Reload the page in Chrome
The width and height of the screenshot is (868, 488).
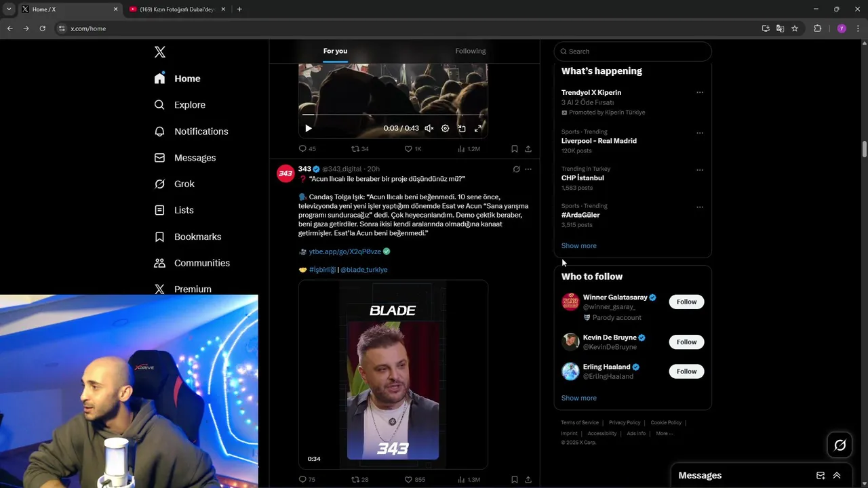(x=42, y=28)
